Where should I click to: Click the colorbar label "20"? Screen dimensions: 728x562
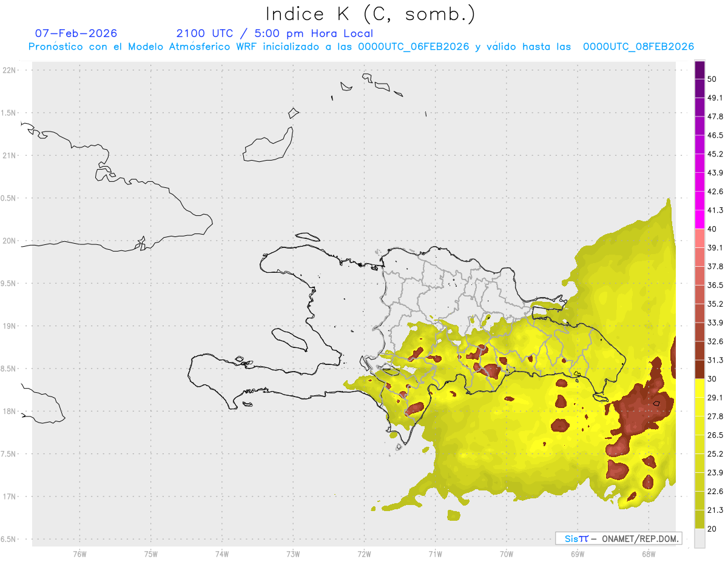pos(712,529)
